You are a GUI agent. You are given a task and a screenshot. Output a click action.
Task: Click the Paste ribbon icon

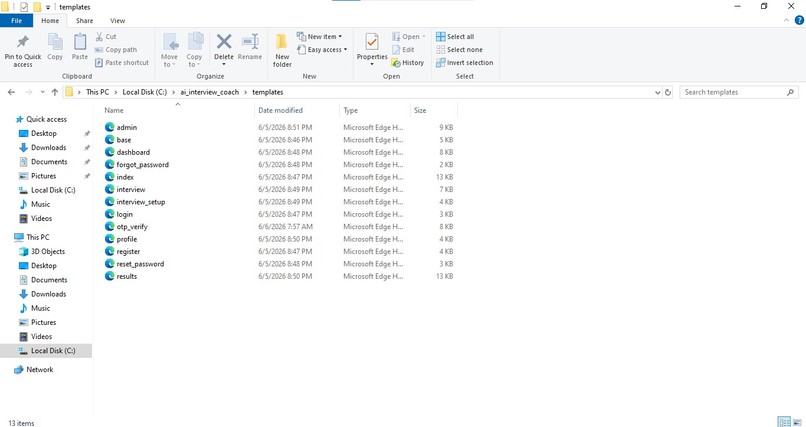(x=80, y=42)
